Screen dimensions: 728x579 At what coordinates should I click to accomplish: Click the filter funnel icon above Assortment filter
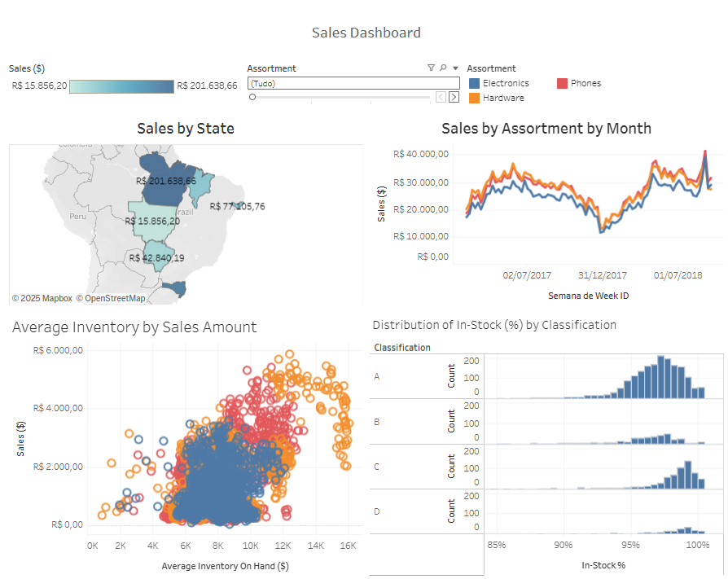tap(431, 68)
